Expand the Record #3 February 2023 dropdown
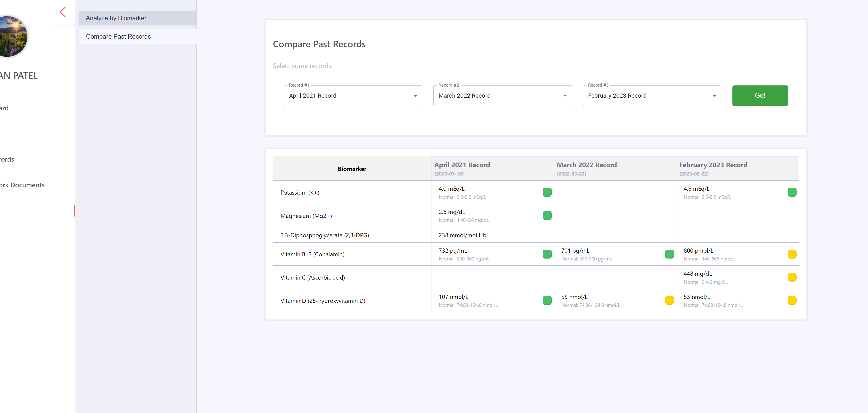The height and width of the screenshot is (413, 868). 651,96
